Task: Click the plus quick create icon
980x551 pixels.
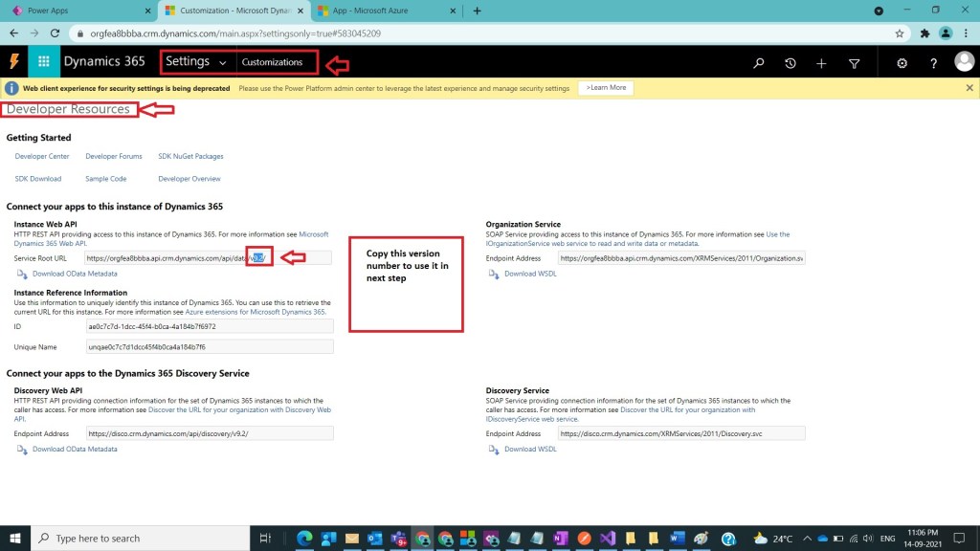Action: click(821, 63)
